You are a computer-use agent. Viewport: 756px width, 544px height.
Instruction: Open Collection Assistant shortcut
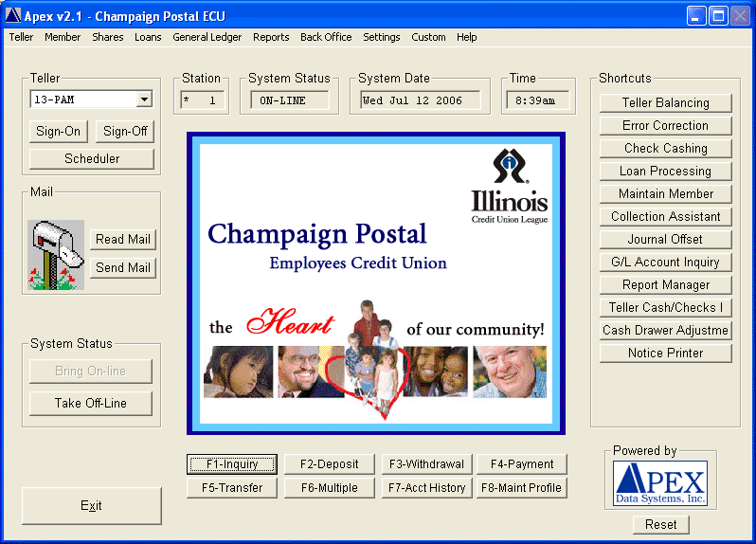coord(666,216)
